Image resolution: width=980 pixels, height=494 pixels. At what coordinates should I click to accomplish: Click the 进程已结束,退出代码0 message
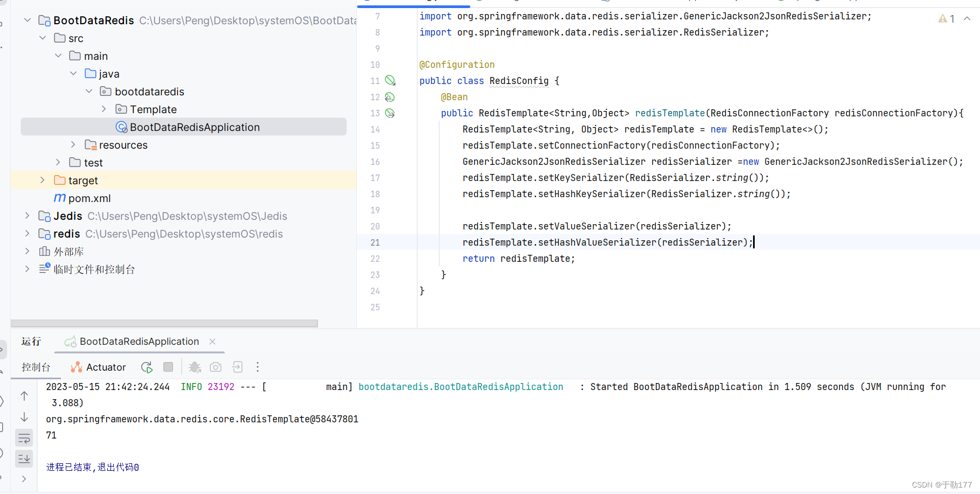click(93, 467)
